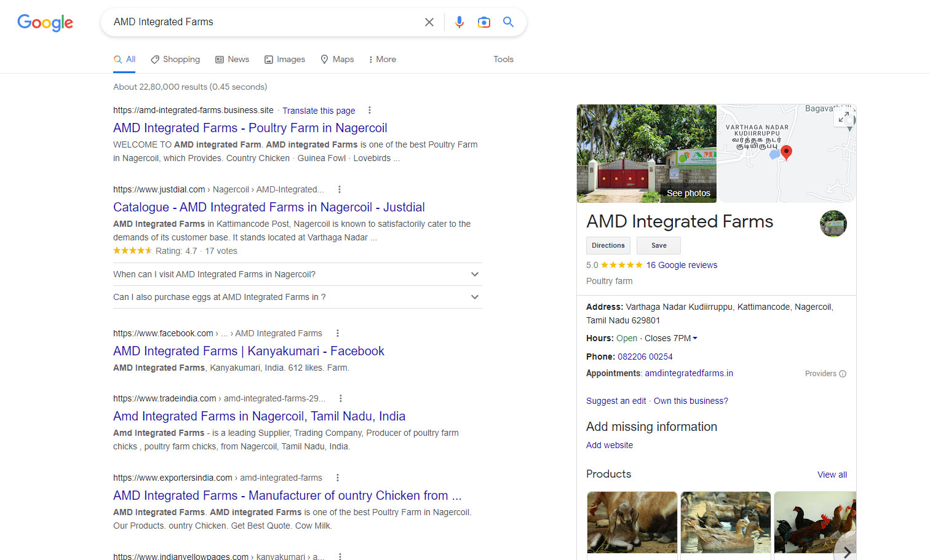Open the More search options menu
Image resolution: width=930 pixels, height=560 pixels.
pos(382,60)
